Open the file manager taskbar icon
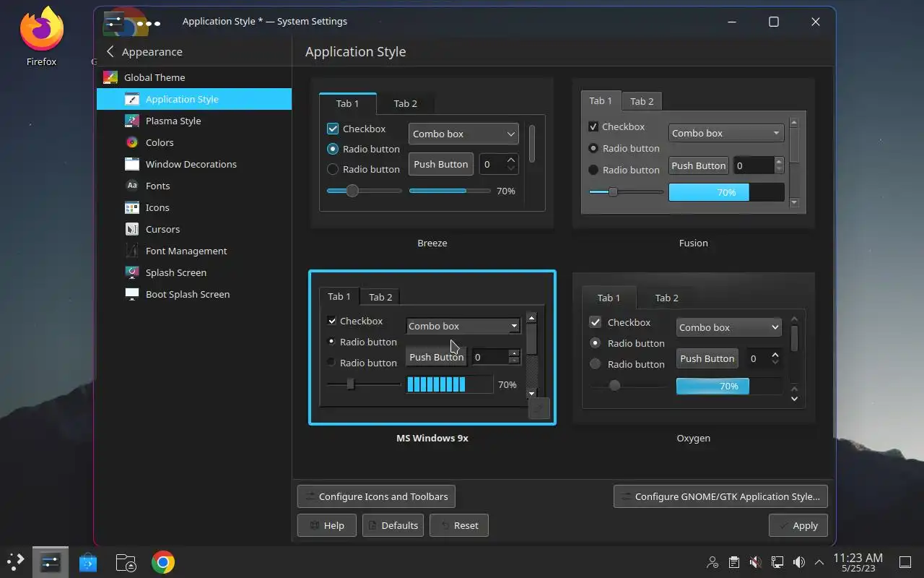Image resolution: width=924 pixels, height=578 pixels. pos(126,562)
